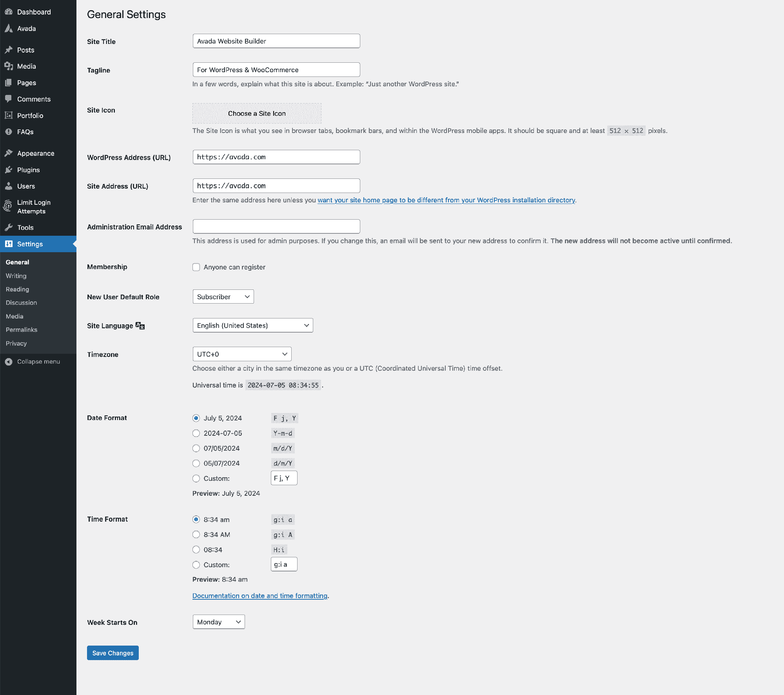
Task: Click the Settings icon in sidebar
Action: (9, 244)
